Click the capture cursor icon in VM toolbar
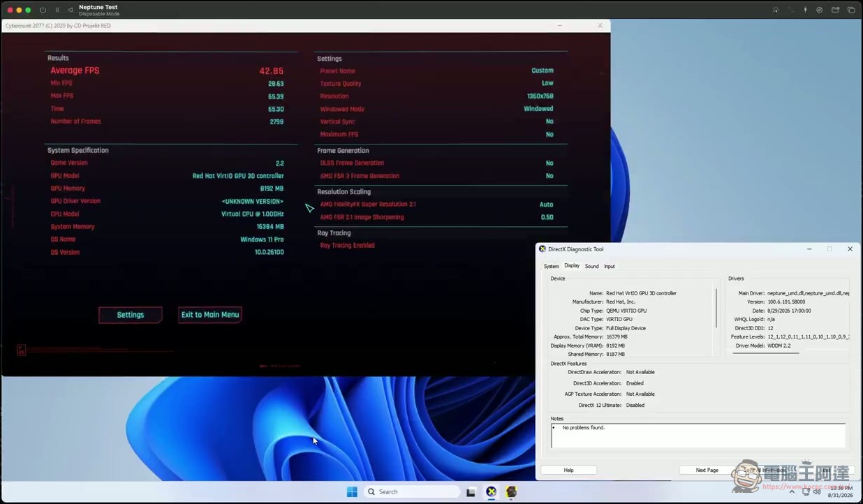Image resolution: width=863 pixels, height=504 pixels. click(776, 10)
